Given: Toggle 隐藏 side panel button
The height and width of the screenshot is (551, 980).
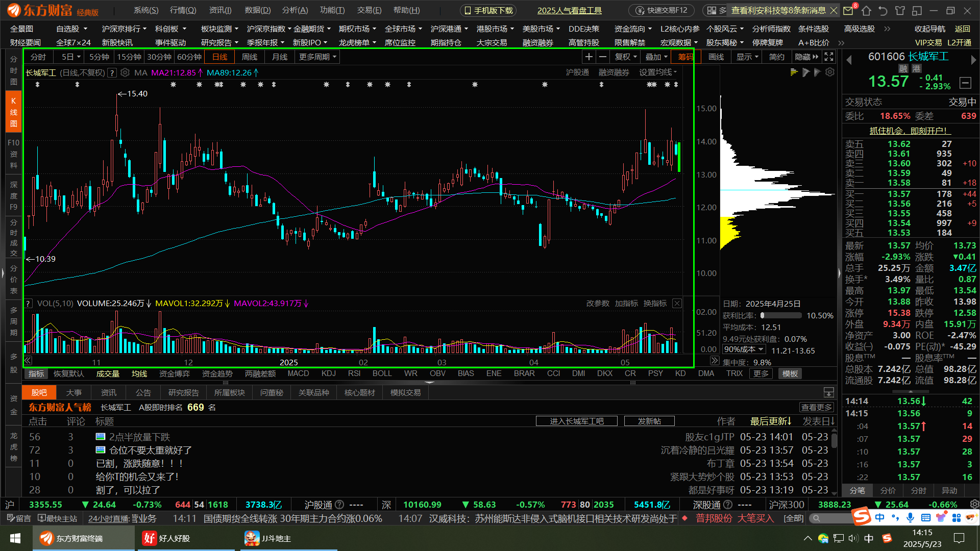Looking at the screenshot, I should click(x=806, y=57).
